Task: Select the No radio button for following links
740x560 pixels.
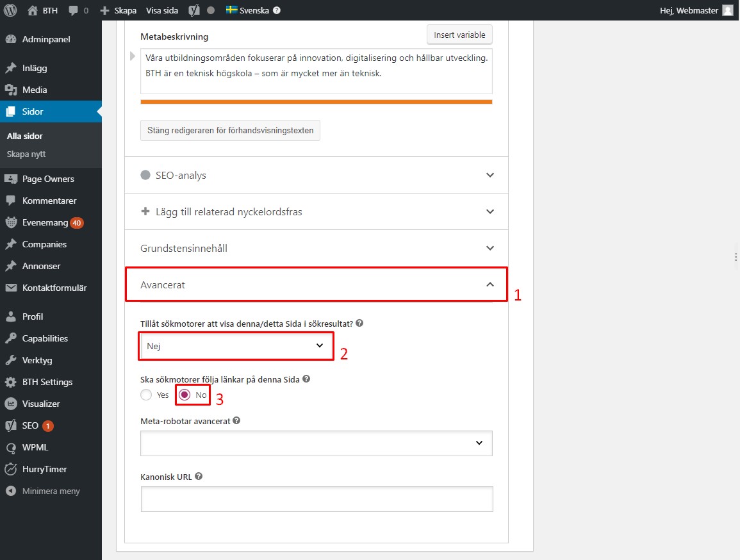Action: [x=185, y=395]
